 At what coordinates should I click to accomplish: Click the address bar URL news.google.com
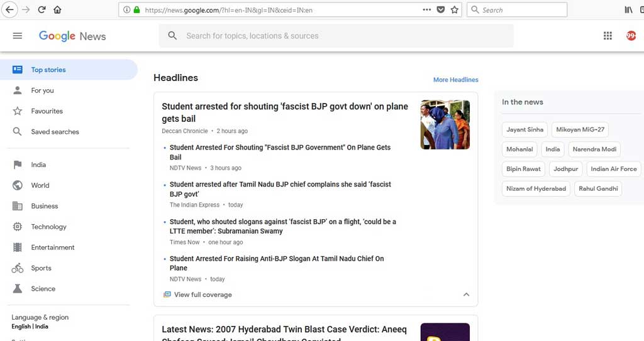click(x=228, y=10)
